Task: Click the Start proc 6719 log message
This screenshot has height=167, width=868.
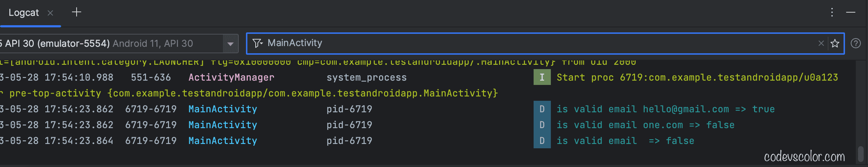Action: point(697,77)
